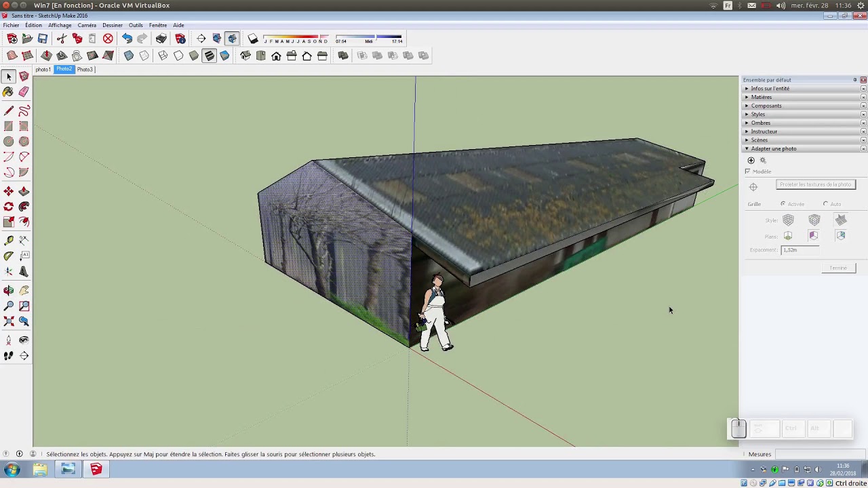Image resolution: width=868 pixels, height=488 pixels.
Task: Toggle the Shaded with Textures style
Action: [x=210, y=56]
